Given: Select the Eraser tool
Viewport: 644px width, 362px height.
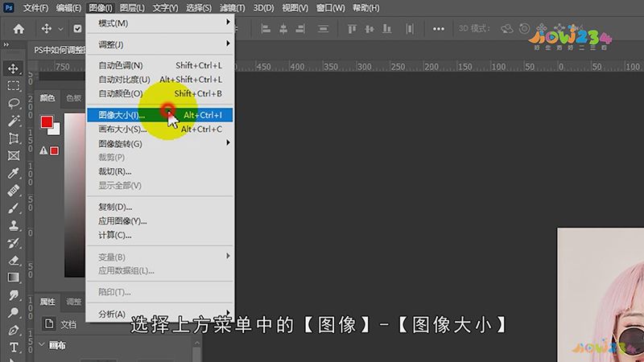Looking at the screenshot, I should pos(13,260).
